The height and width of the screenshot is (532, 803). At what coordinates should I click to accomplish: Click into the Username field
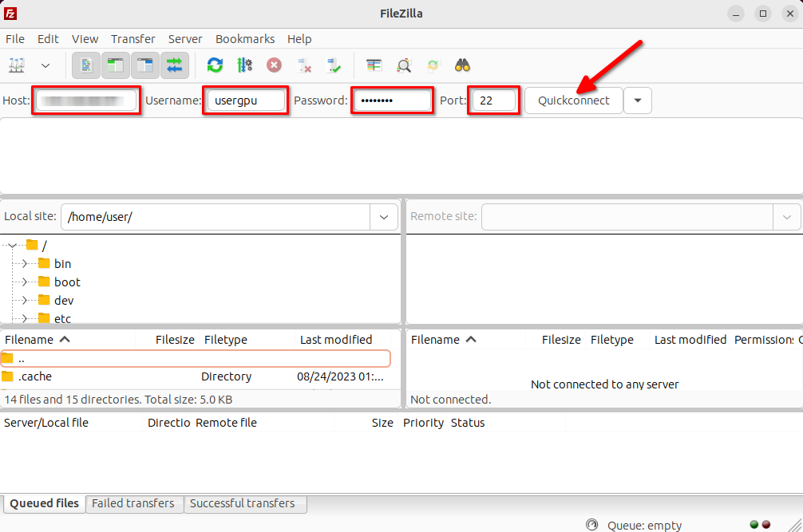pos(246,100)
